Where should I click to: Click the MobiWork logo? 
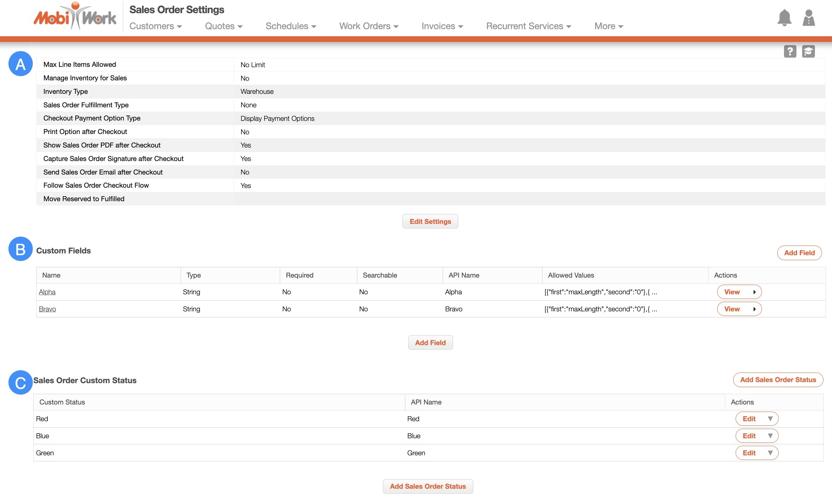75,17
